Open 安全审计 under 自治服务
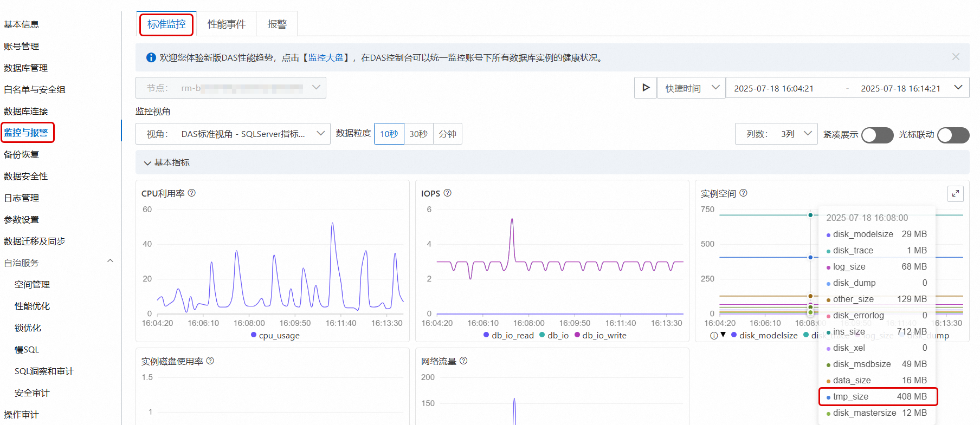 coord(33,393)
